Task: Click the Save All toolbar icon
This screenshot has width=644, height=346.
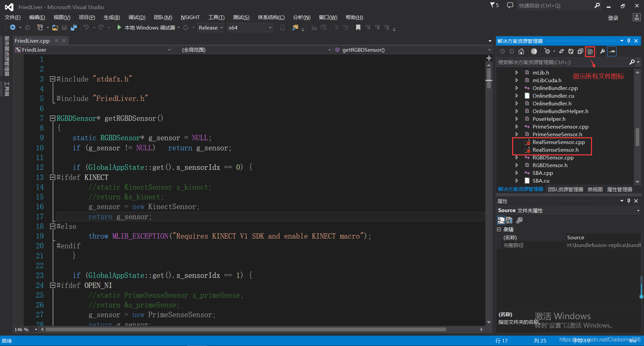Action: [x=74, y=28]
